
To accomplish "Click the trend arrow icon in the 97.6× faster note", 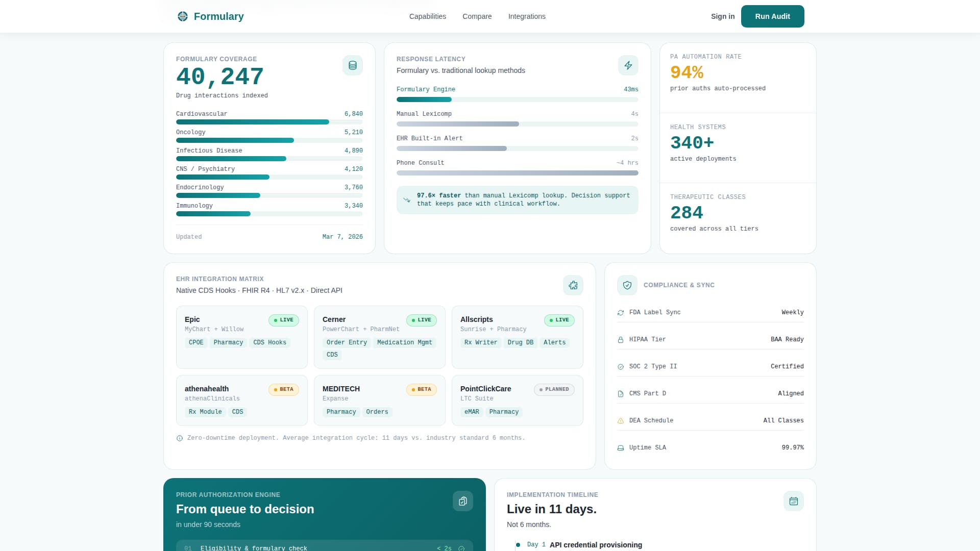I will click(x=407, y=200).
